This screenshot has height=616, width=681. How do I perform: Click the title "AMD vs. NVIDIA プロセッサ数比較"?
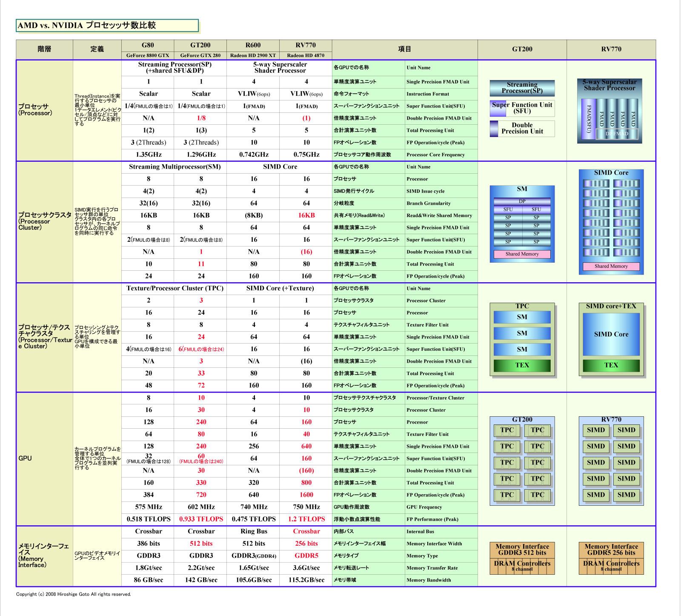pyautogui.click(x=107, y=26)
